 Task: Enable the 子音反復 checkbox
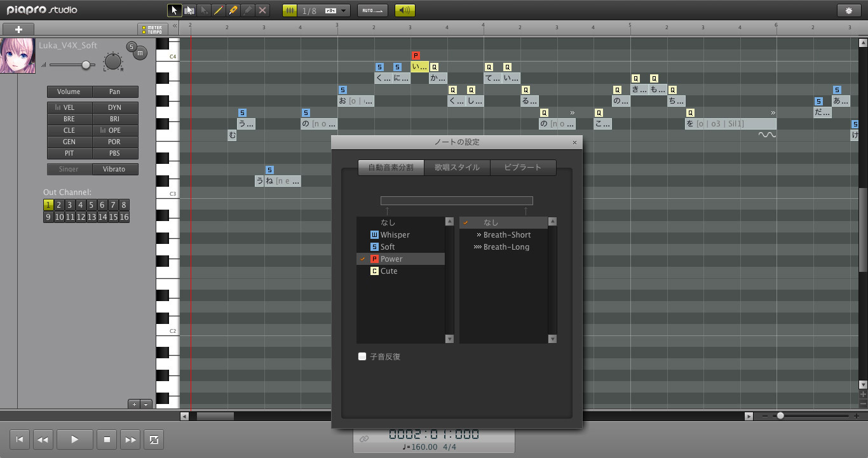(362, 356)
